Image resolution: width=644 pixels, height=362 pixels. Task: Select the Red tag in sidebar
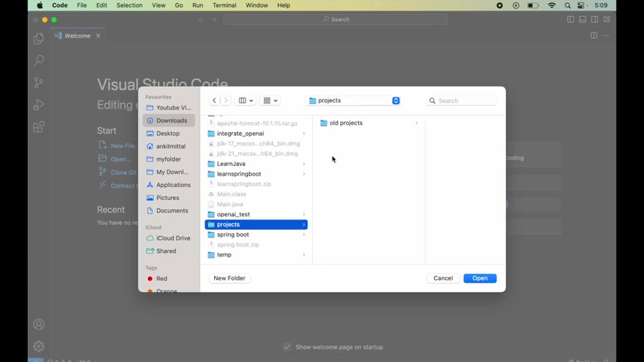[x=162, y=278]
